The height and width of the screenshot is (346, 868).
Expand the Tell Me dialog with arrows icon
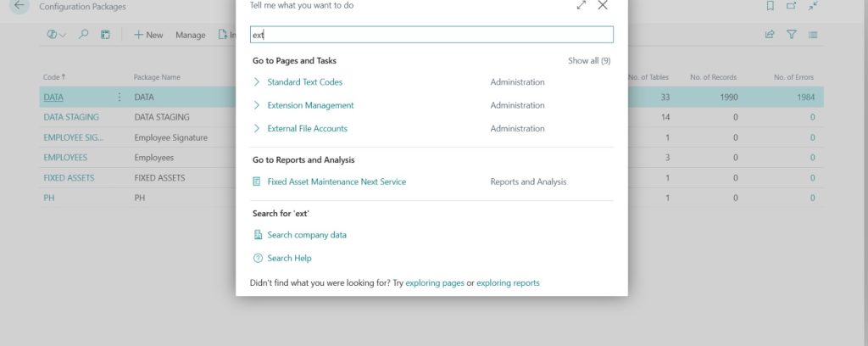581,5
